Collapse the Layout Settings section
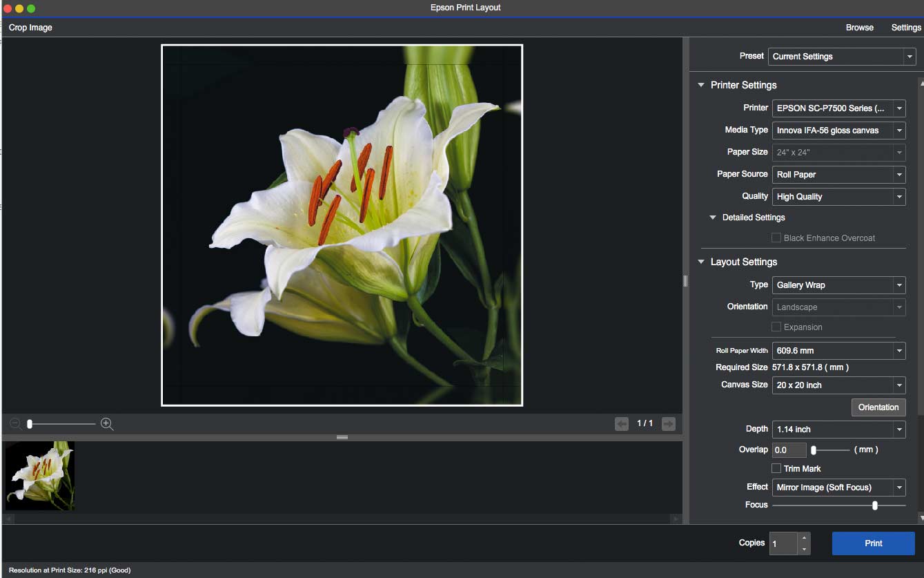 (701, 262)
